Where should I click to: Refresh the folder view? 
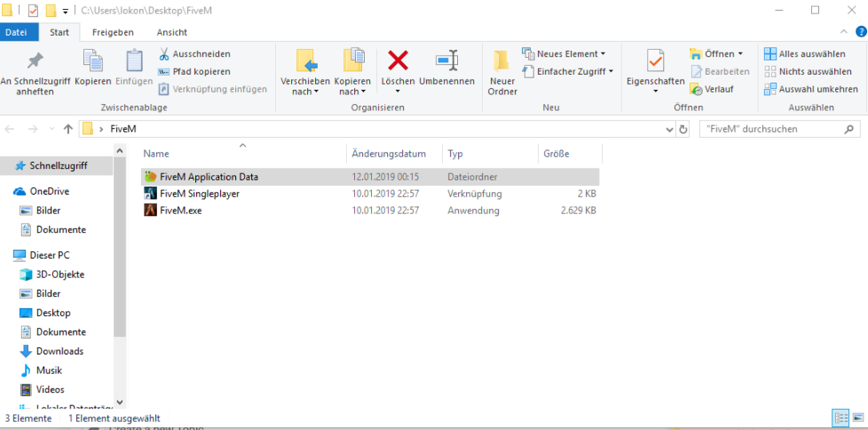click(683, 129)
